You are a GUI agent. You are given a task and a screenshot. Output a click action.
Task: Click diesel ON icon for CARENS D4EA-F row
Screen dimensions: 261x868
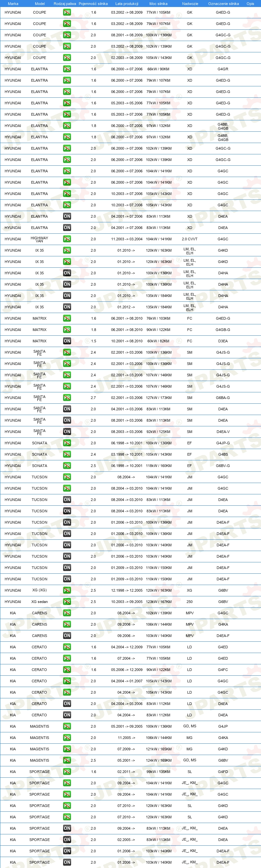tap(67, 635)
